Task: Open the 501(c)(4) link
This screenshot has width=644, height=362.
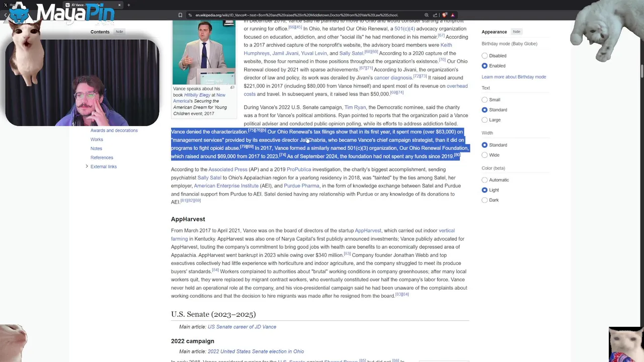Action: point(405,29)
